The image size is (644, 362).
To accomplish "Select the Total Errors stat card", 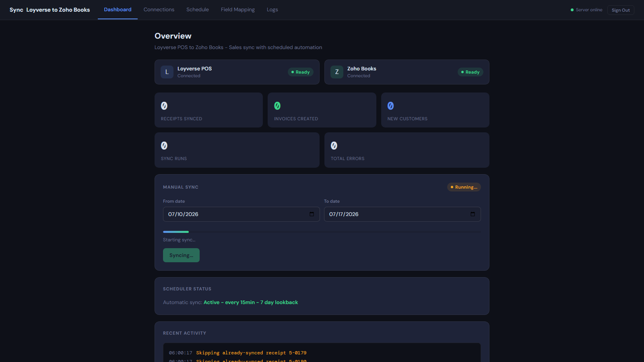I will click(407, 150).
